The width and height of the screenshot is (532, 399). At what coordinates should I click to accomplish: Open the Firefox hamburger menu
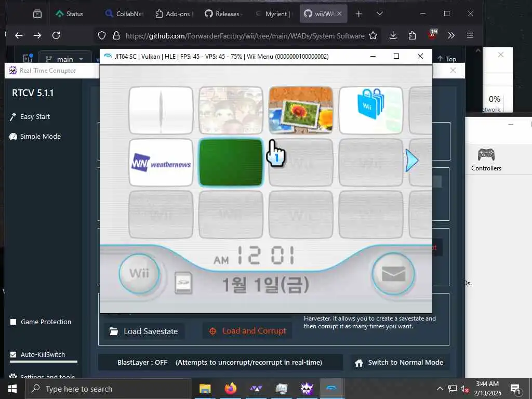(x=470, y=35)
